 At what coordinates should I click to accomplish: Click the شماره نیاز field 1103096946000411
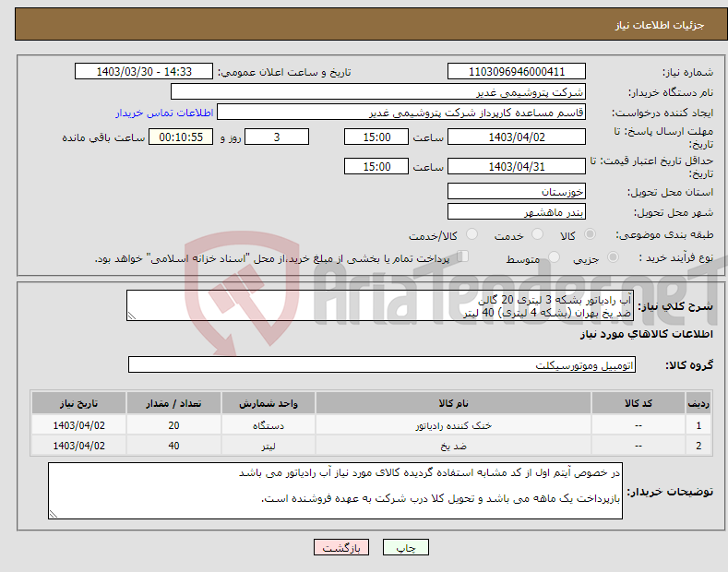517,72
